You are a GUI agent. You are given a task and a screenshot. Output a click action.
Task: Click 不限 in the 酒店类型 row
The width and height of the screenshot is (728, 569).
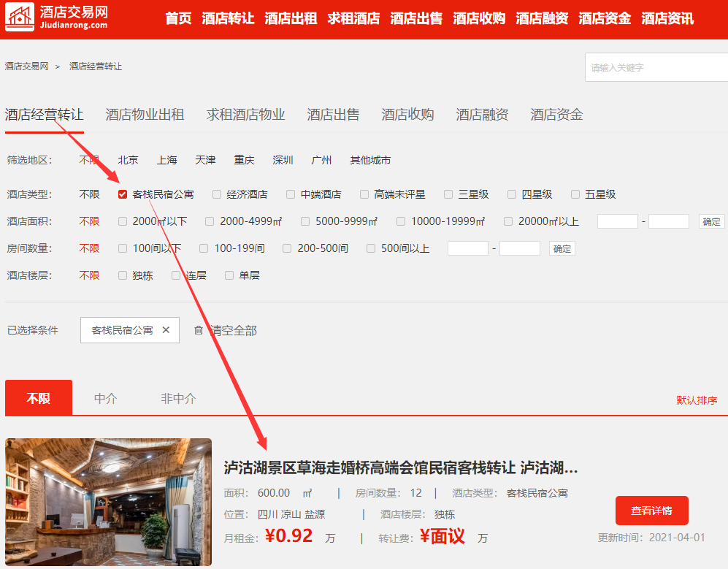tap(89, 194)
